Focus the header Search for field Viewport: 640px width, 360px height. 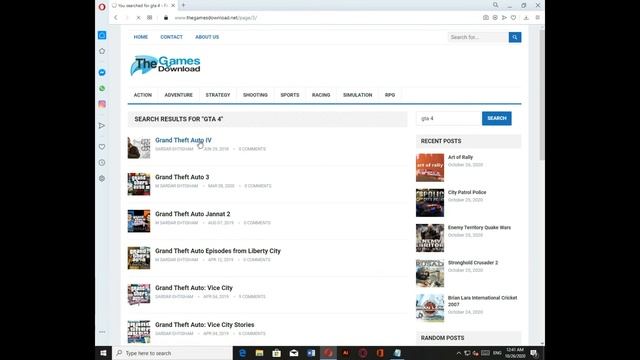click(478, 37)
